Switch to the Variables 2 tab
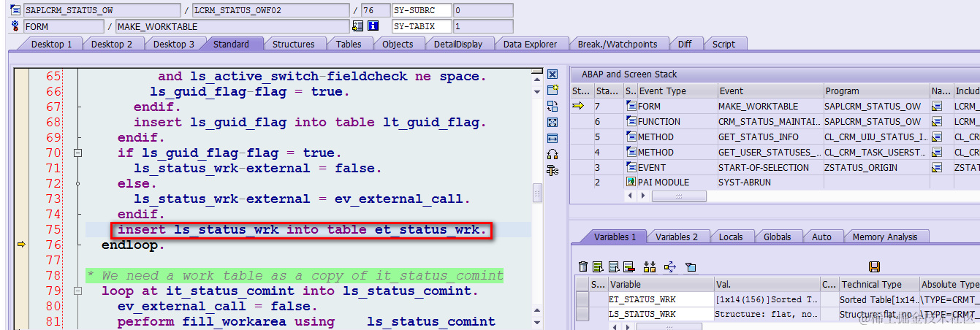The image size is (980, 330). tap(677, 237)
